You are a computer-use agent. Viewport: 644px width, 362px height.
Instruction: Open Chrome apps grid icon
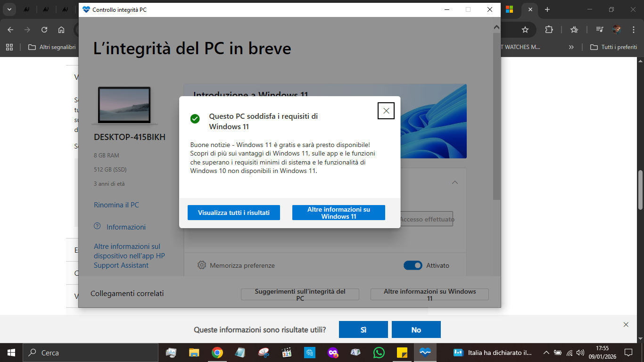tap(9, 47)
